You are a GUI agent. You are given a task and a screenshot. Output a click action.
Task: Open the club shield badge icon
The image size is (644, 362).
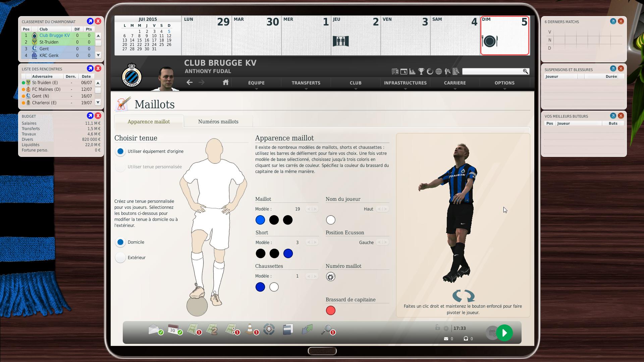[x=269, y=329]
